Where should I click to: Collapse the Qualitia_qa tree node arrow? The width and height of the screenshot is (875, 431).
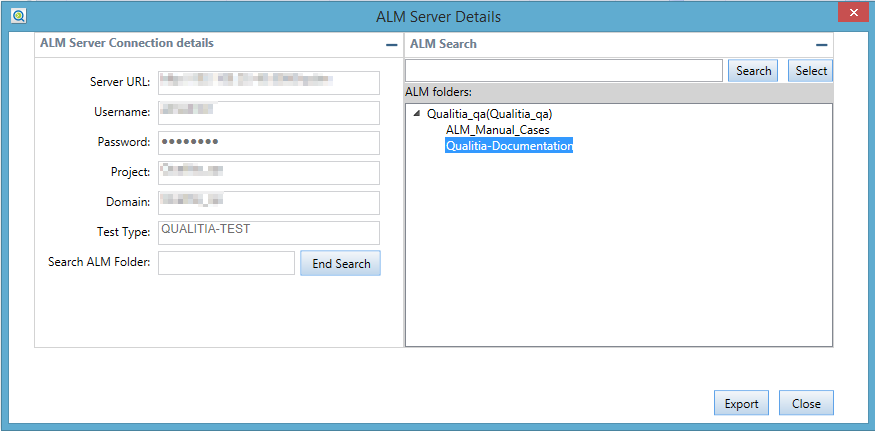pyautogui.click(x=417, y=114)
